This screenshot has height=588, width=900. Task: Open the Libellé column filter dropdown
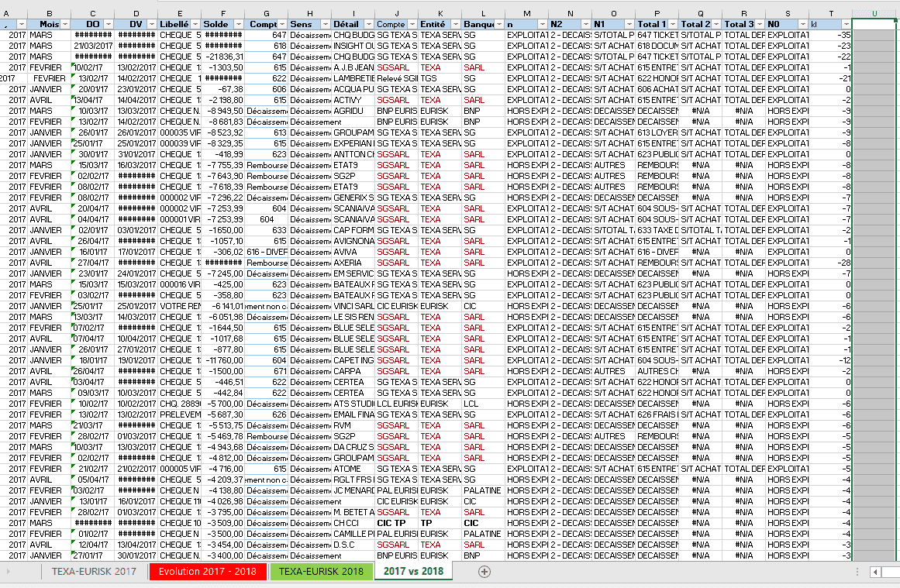tap(195, 24)
